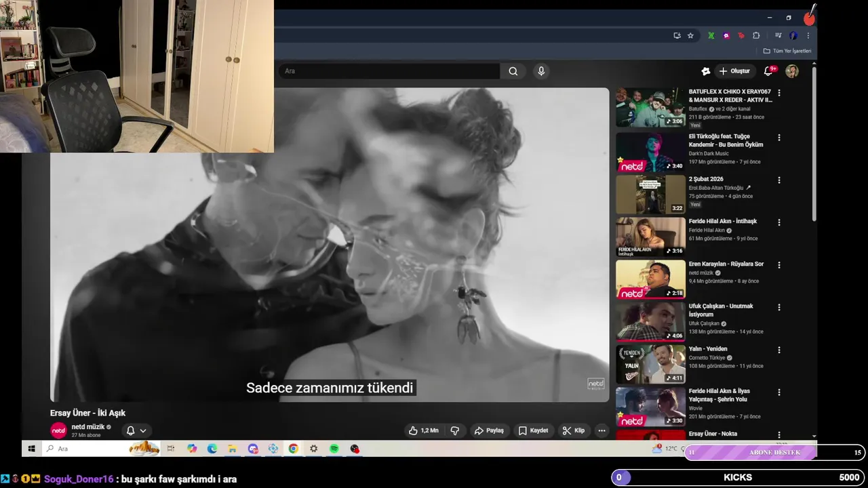This screenshot has height=488, width=868.
Task: Click Ersay Üner - Nokta suggestion title
Action: (x=713, y=434)
